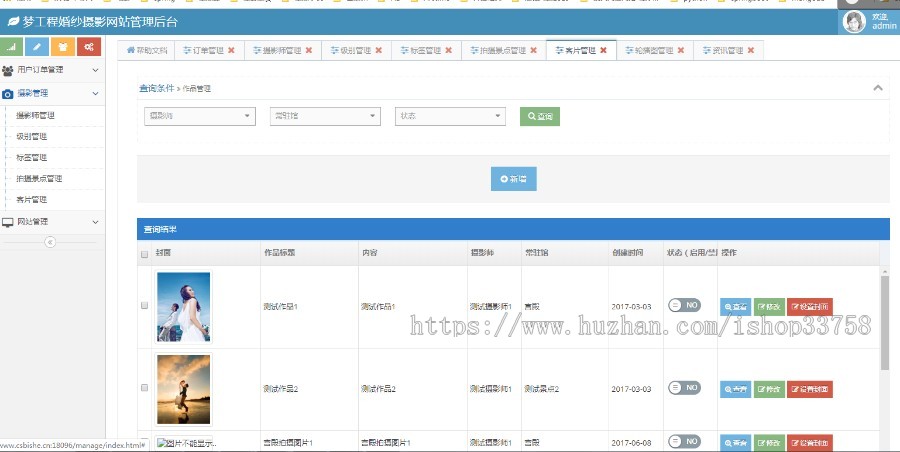Screen dimensions: 900x452
Task: Close the 资讯管理 tab via its red X
Action: pos(751,51)
